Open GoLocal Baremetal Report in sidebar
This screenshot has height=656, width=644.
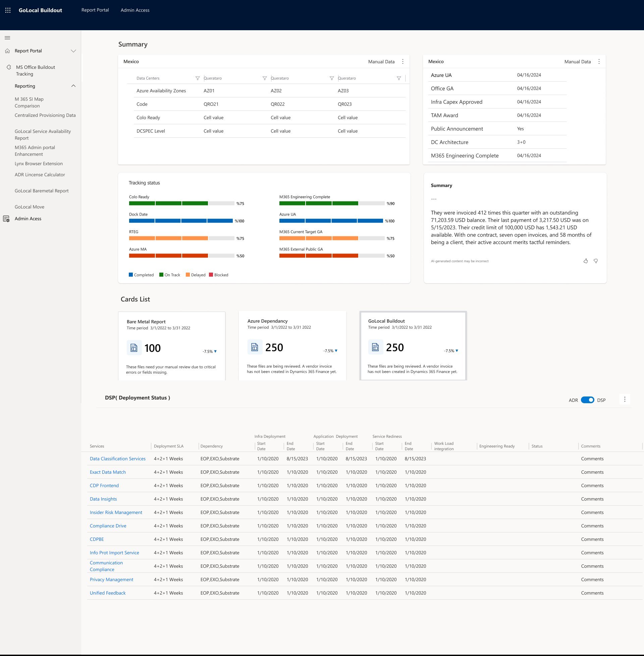pyautogui.click(x=42, y=191)
